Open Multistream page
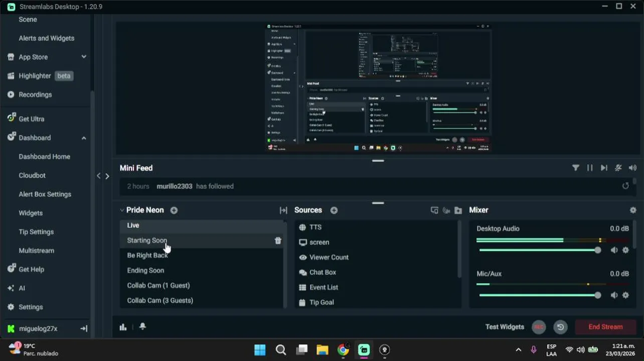The image size is (644, 361). [x=36, y=251]
